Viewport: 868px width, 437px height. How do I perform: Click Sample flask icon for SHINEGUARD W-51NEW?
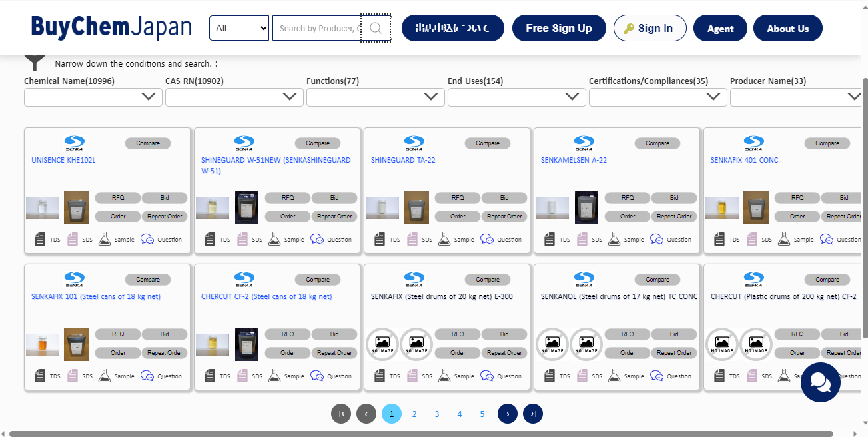click(x=274, y=239)
